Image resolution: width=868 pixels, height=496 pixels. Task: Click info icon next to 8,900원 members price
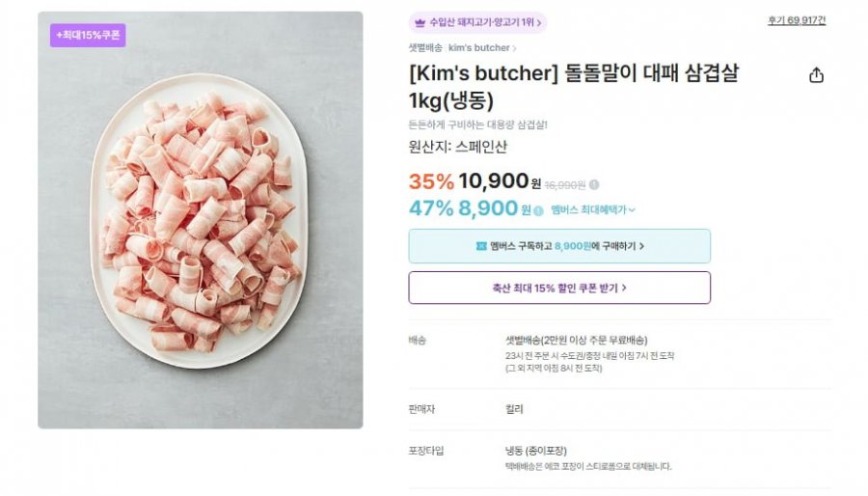click(x=538, y=210)
